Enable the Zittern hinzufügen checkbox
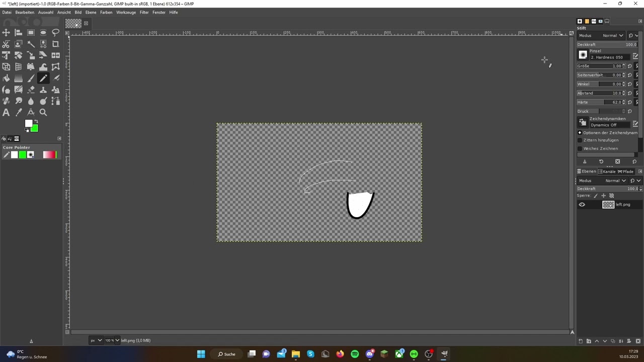 click(580, 140)
